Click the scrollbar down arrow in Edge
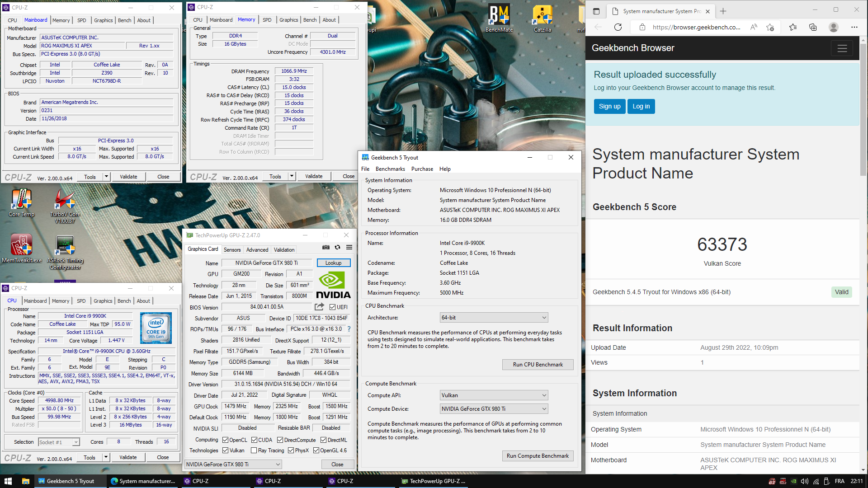Viewport: 868px width, 488px height. point(863,470)
